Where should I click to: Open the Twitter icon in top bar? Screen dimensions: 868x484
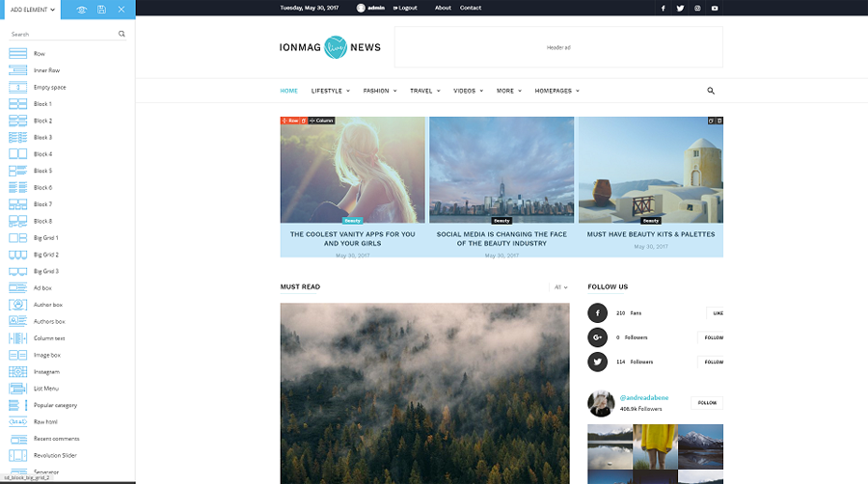680,8
